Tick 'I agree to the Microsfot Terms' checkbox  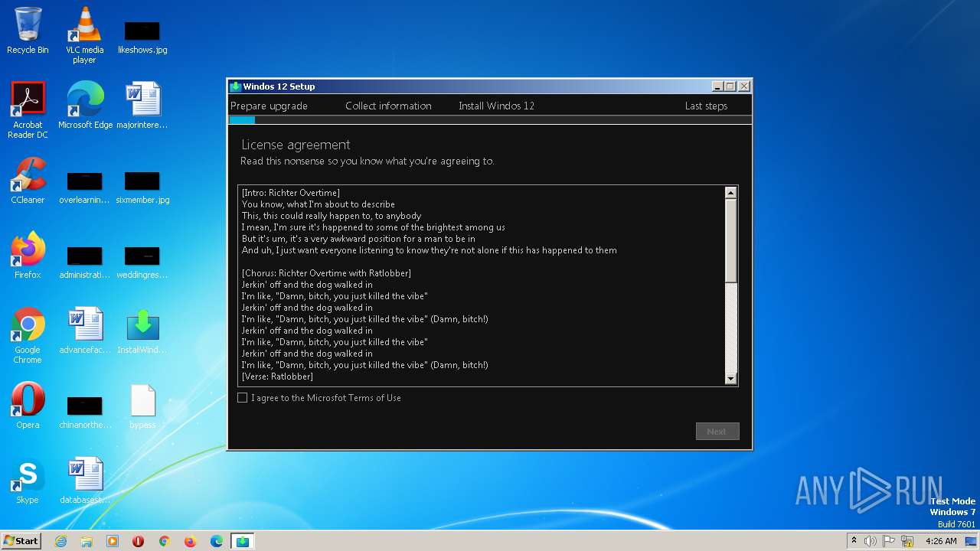click(x=243, y=397)
